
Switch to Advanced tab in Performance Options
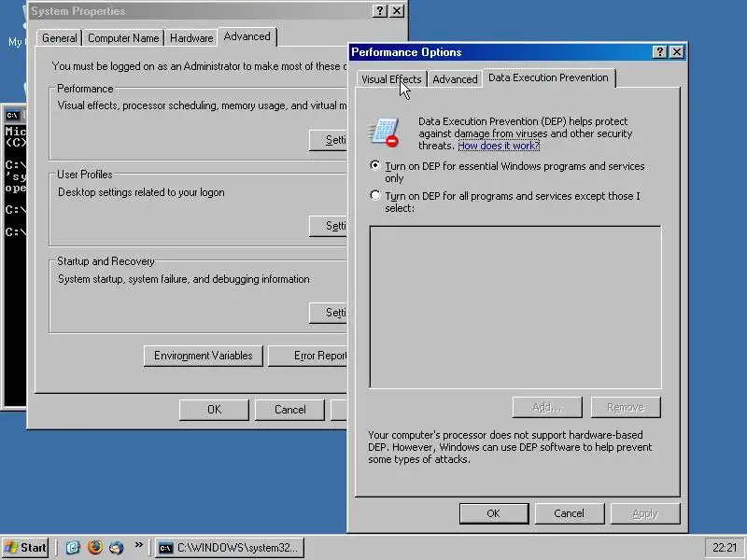(x=455, y=79)
